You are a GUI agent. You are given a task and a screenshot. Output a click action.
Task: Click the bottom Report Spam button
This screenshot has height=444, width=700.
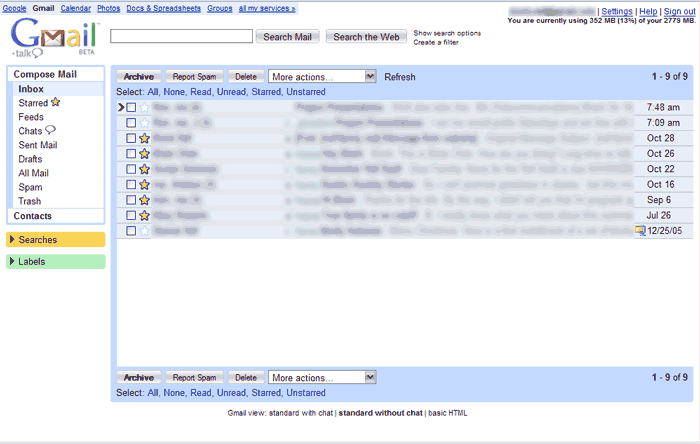pos(194,378)
